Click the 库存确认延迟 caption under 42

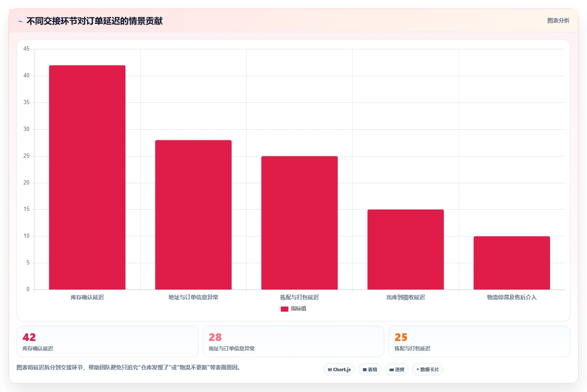pos(38,349)
